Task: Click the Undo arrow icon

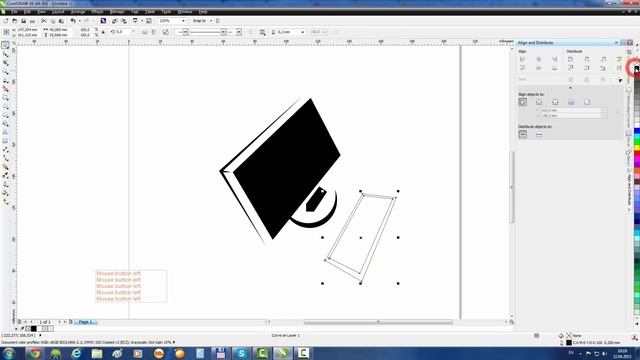Action: click(73, 21)
